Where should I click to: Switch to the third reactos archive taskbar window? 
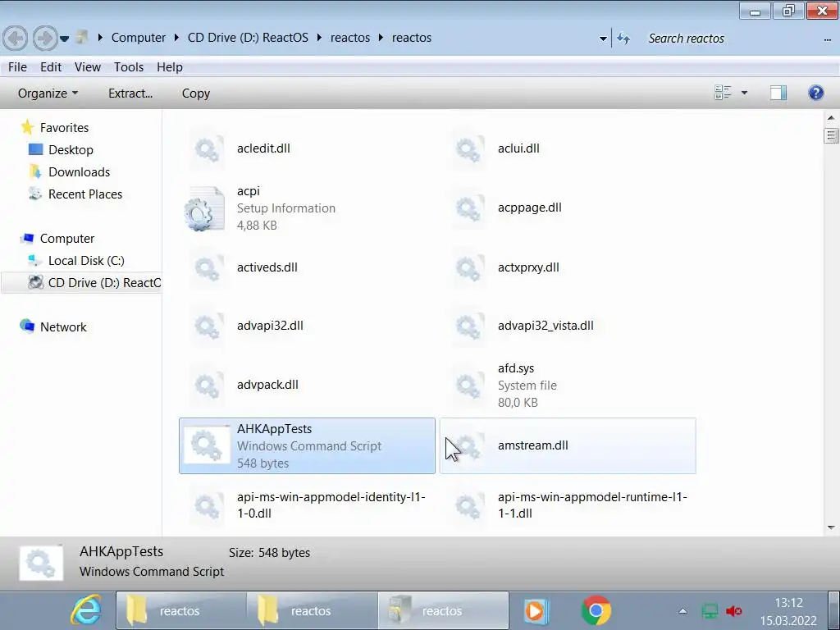coord(444,610)
